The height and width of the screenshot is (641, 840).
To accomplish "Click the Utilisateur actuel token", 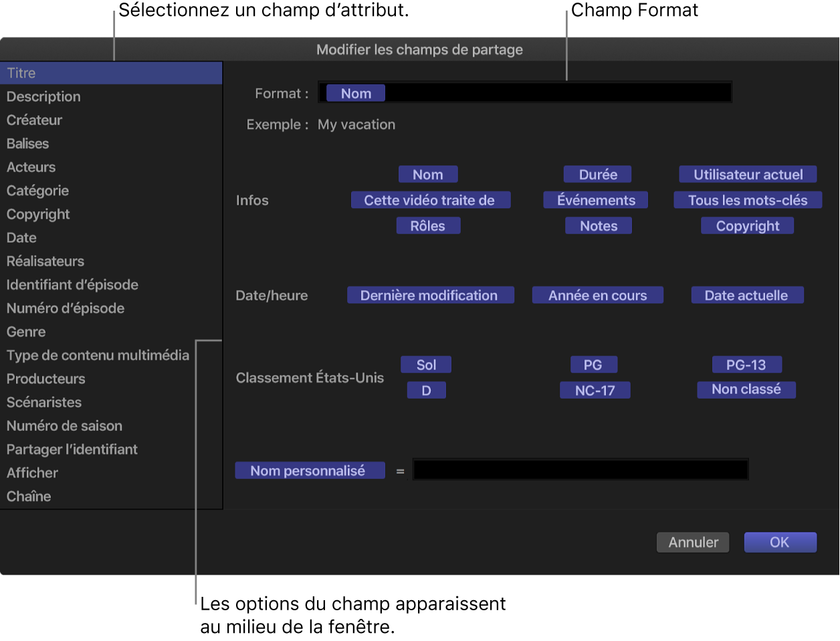I will point(748,175).
